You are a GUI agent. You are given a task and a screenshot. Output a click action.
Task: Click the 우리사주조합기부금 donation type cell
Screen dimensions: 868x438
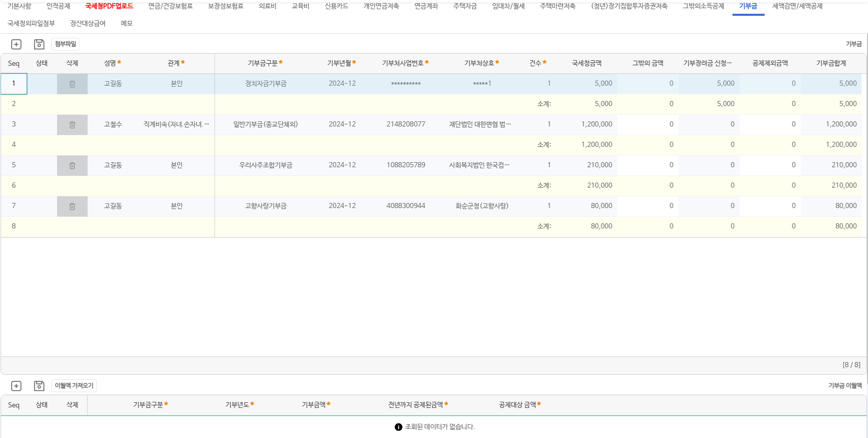266,165
